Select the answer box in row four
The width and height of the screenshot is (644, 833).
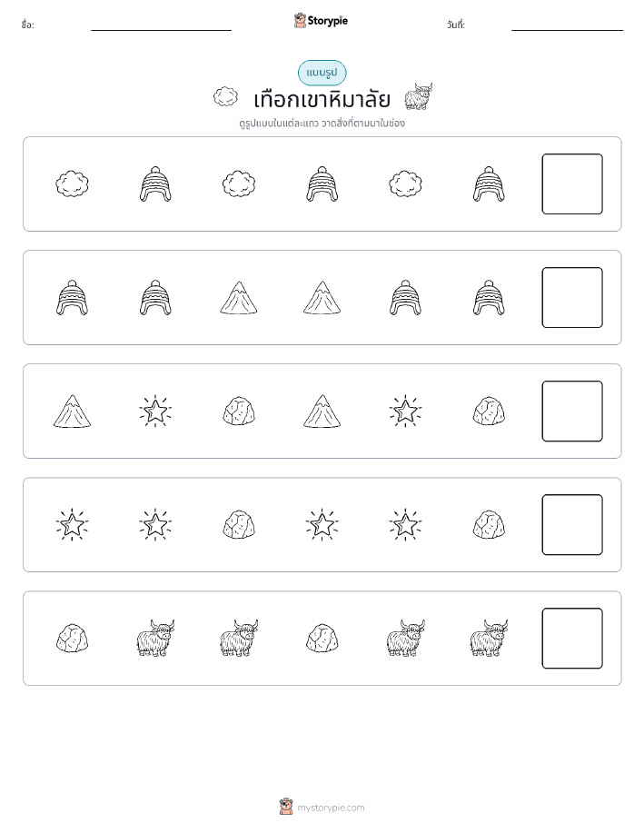pyautogui.click(x=572, y=525)
